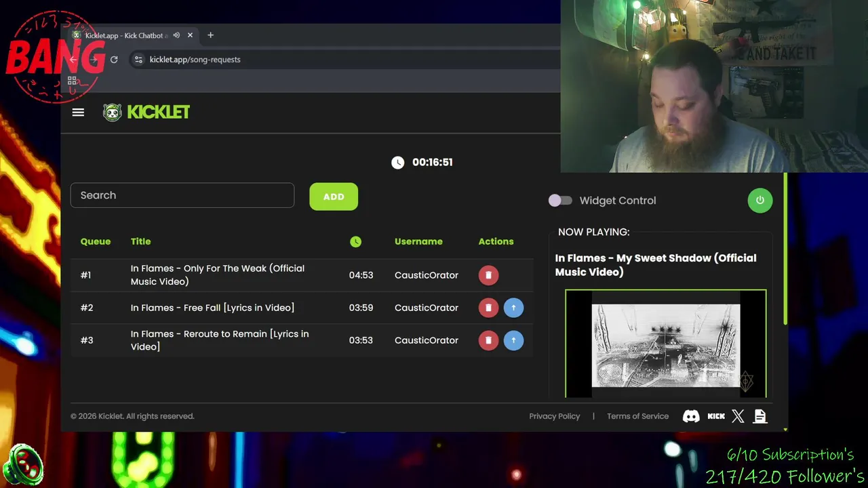Viewport: 868px width, 488px height.
Task: Move Free Fall up in queue
Action: 513,308
